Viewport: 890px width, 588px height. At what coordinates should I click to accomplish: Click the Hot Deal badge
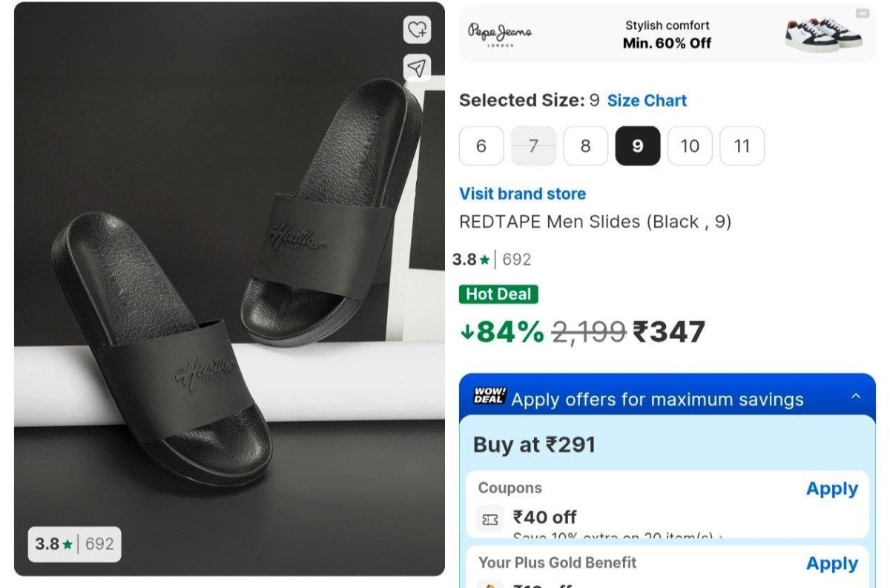[498, 294]
